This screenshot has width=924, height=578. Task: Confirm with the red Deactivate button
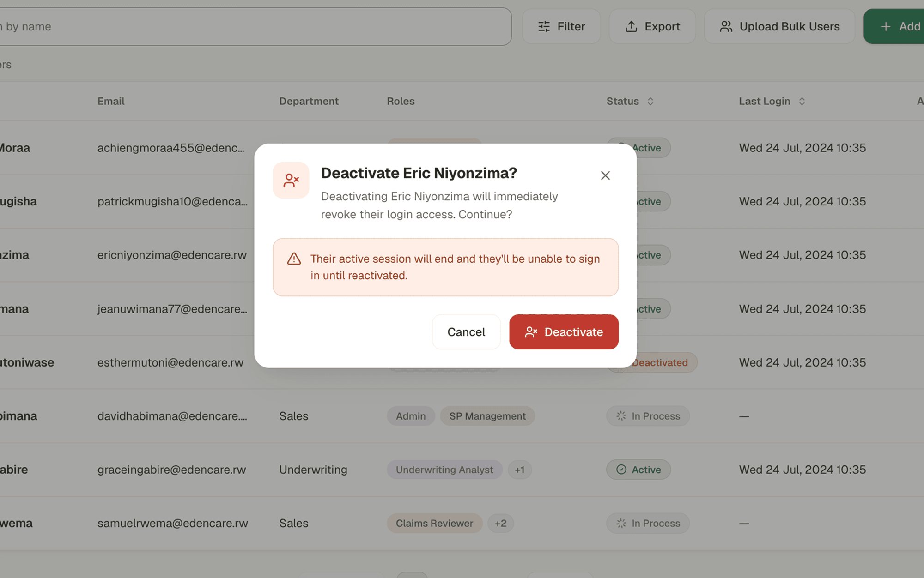[564, 332]
